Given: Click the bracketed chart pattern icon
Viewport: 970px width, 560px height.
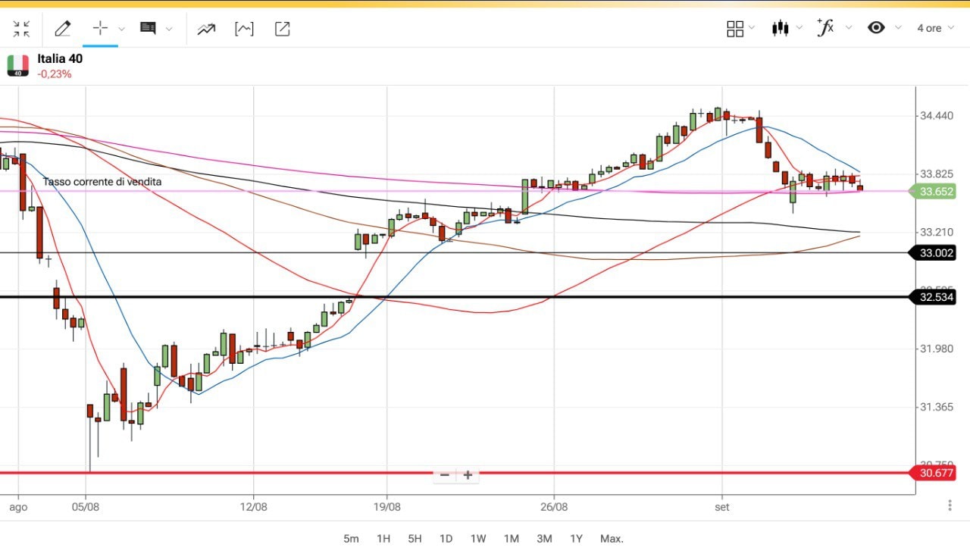Looking at the screenshot, I should (244, 29).
